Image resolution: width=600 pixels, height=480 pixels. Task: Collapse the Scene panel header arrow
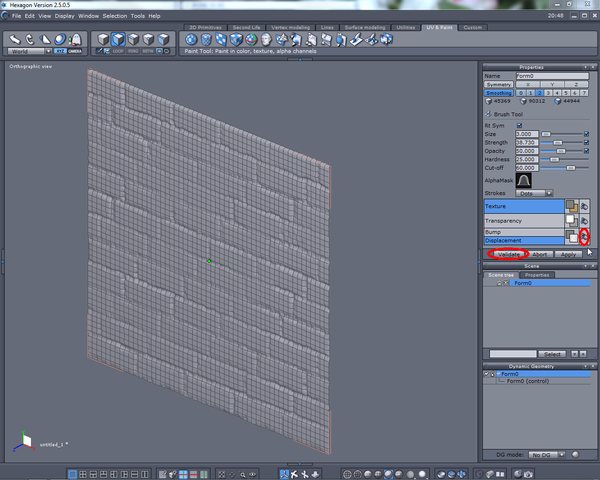pos(585,266)
